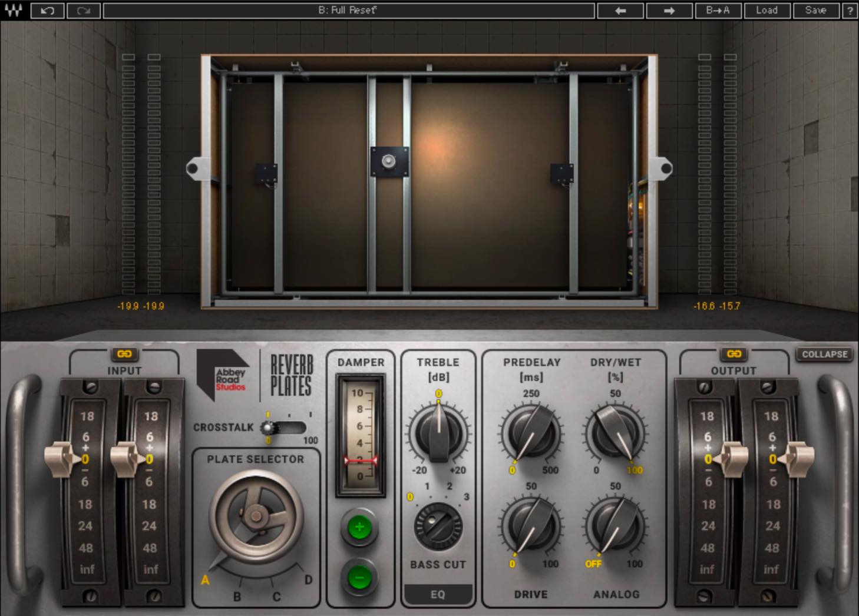The height and width of the screenshot is (616, 859).
Task: Click the left input fader handle
Action: 63,459
